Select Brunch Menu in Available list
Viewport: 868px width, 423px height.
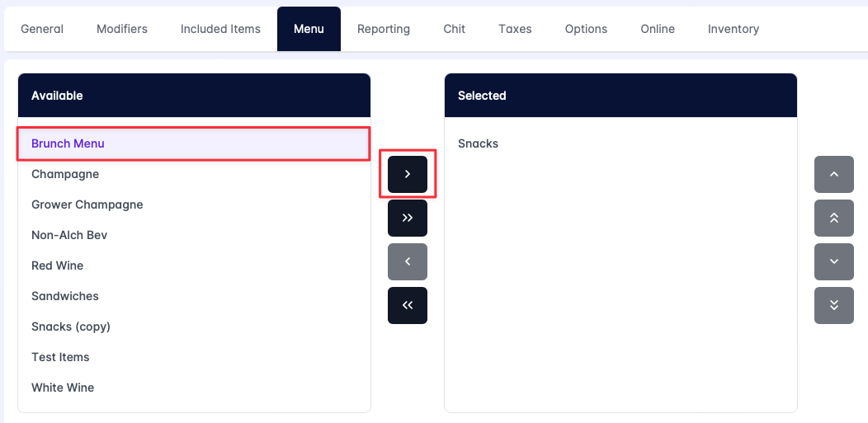[68, 143]
